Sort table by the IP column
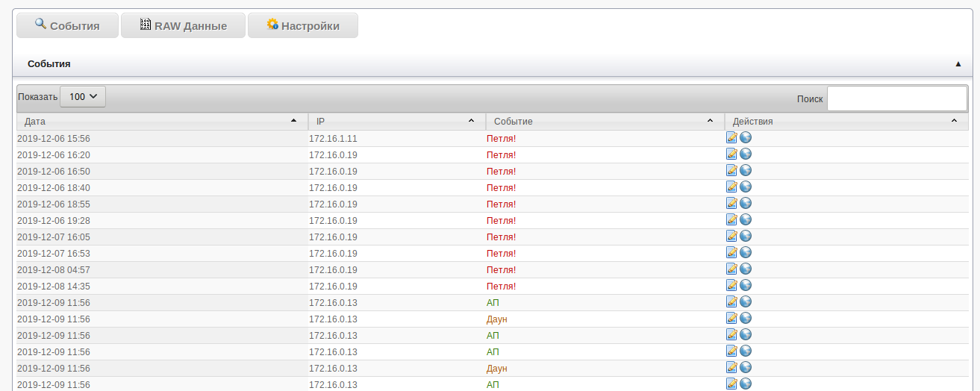Screen dimensions: 980x391 tap(396, 121)
